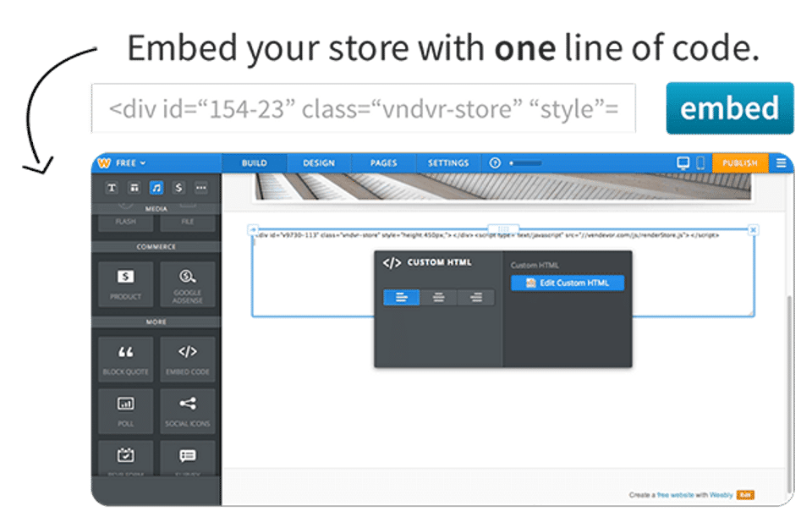Image resolution: width=812 pixels, height=528 pixels.
Task: Click the blue embed button
Action: coord(730,108)
